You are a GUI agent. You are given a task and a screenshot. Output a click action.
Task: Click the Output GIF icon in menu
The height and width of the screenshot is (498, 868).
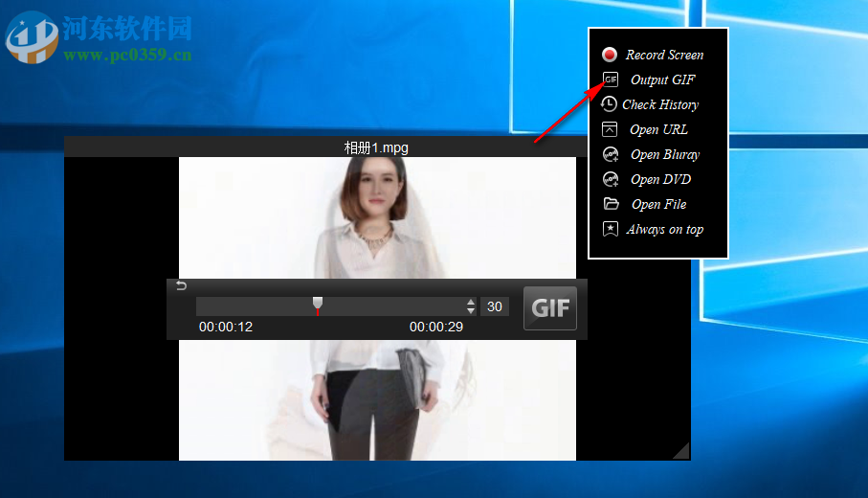(x=611, y=79)
